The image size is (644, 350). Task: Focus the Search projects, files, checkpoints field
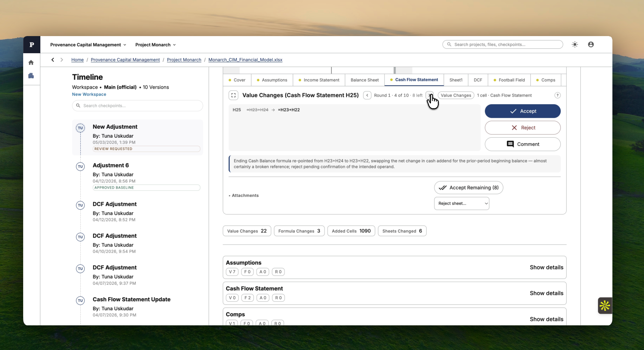point(503,45)
